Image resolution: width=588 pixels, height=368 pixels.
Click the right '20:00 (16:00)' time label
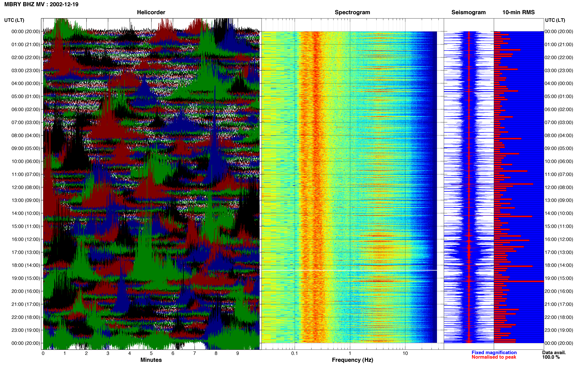(x=559, y=291)
